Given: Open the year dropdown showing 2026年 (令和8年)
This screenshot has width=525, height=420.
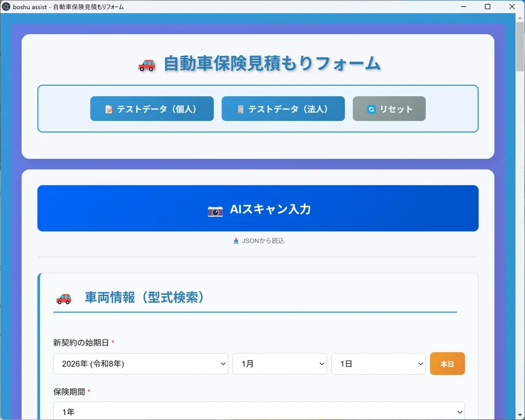Looking at the screenshot, I should point(140,364).
